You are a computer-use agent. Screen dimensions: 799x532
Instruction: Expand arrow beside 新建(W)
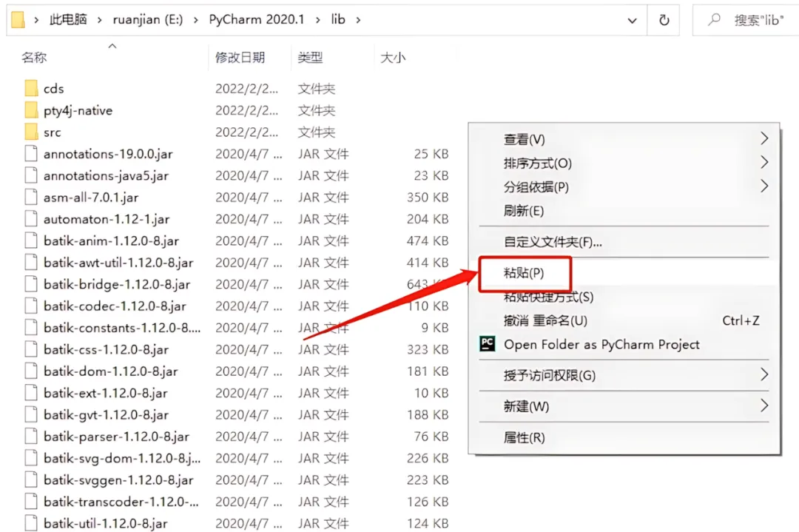pos(763,405)
